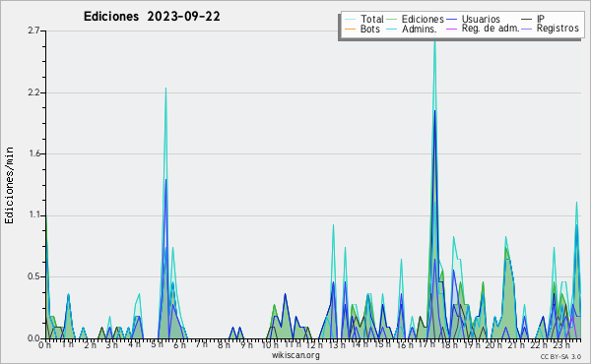The width and height of the screenshot is (591, 364).
Task: Select the "Usuarios" legend label
Action: (x=481, y=19)
